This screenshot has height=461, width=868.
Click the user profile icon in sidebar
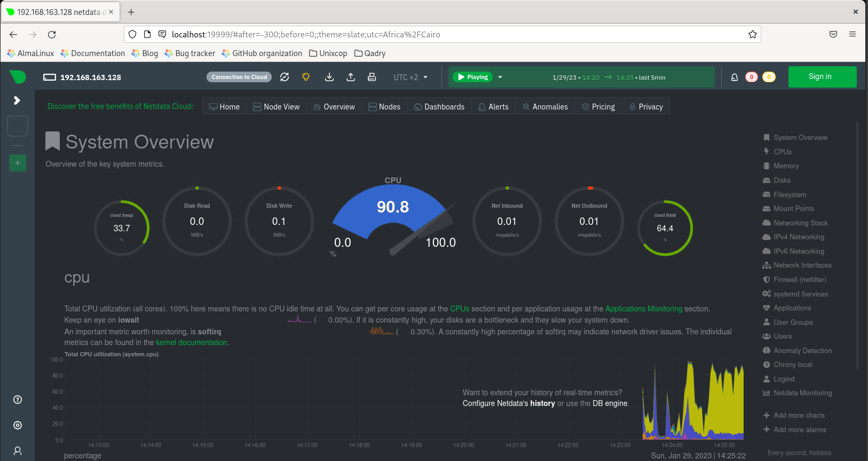point(18,451)
